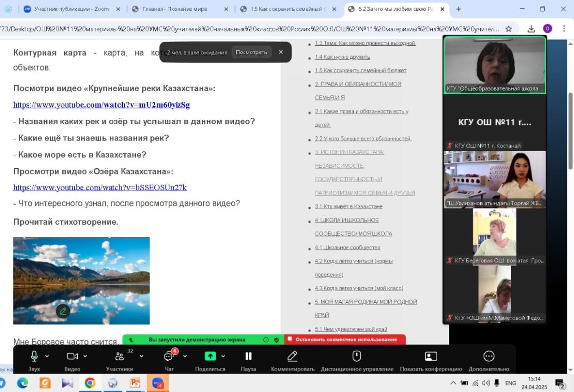Click the Видео camera icon
The width and height of the screenshot is (574, 392).
pyautogui.click(x=72, y=356)
